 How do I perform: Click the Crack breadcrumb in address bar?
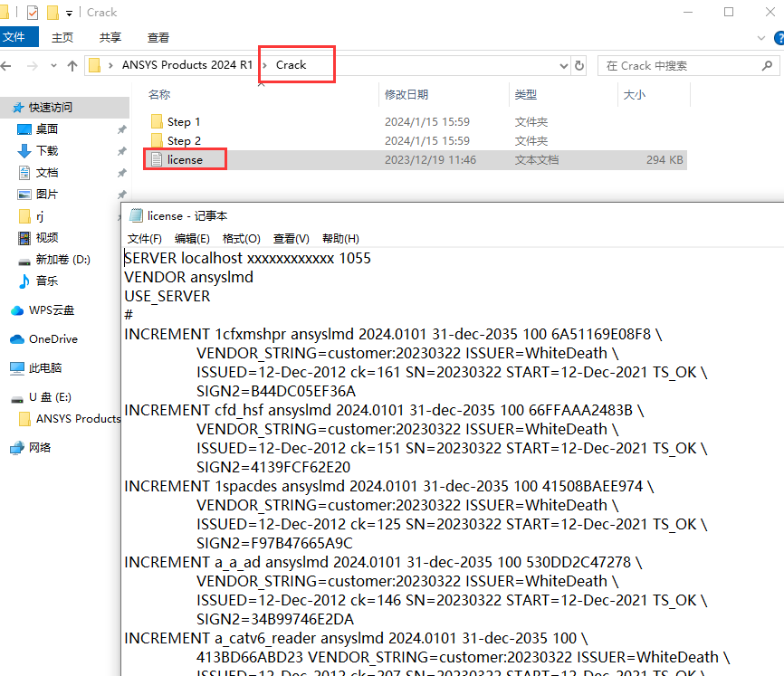[291, 65]
